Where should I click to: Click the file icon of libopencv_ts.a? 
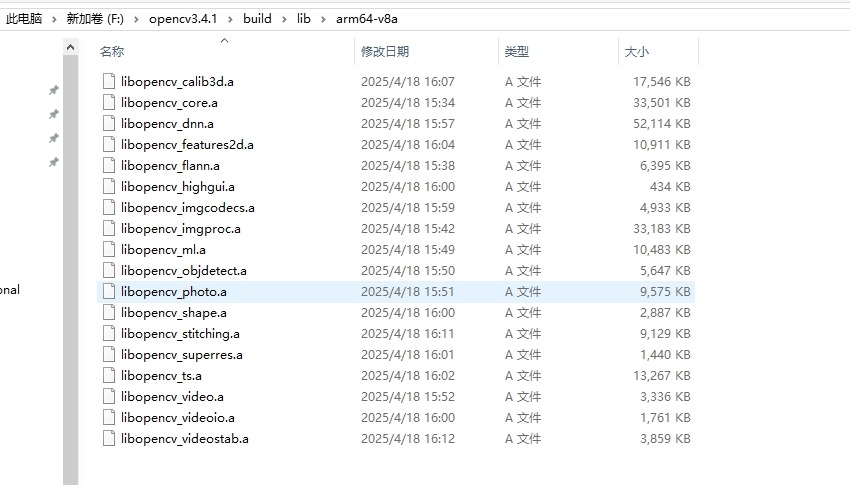coord(109,376)
